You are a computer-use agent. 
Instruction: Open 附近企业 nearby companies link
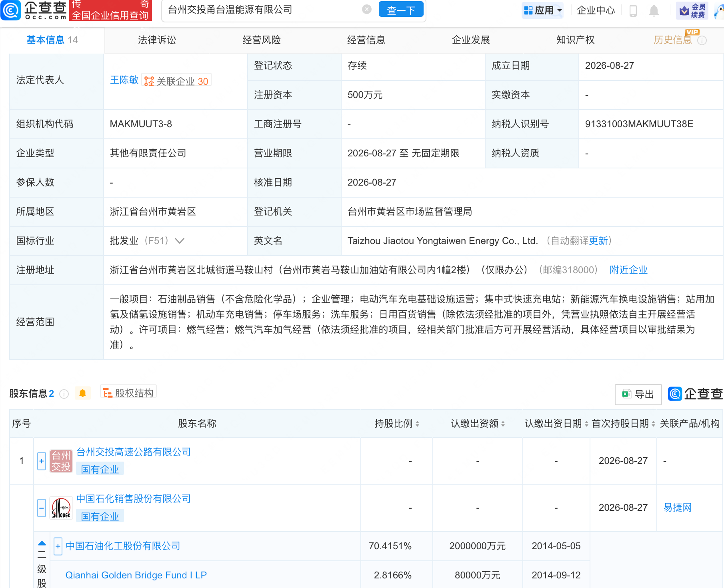pyautogui.click(x=628, y=270)
